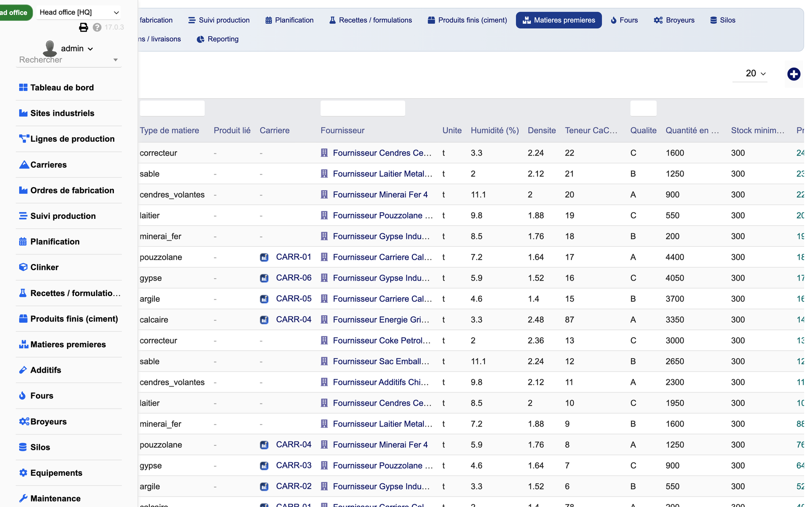Viewport: 812px width, 507px height.
Task: Select the Matieres premieres tab
Action: [x=559, y=20]
